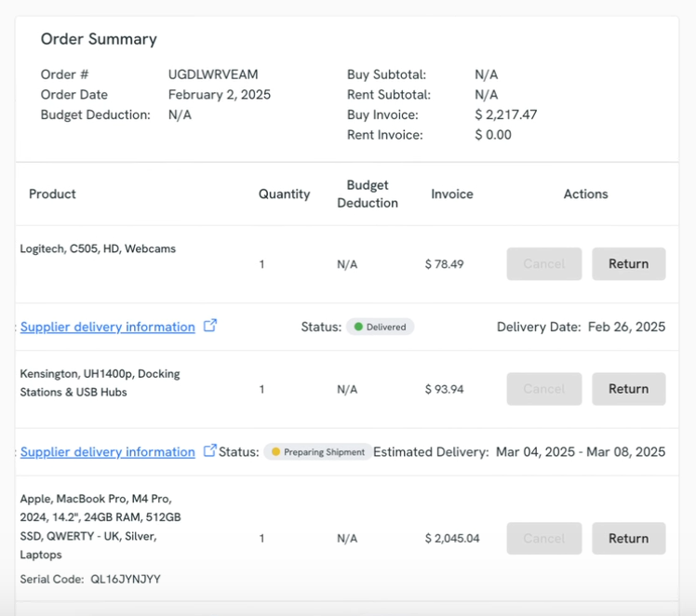
Task: Select the order number UGDLWRVEAM
Action: [x=213, y=74]
